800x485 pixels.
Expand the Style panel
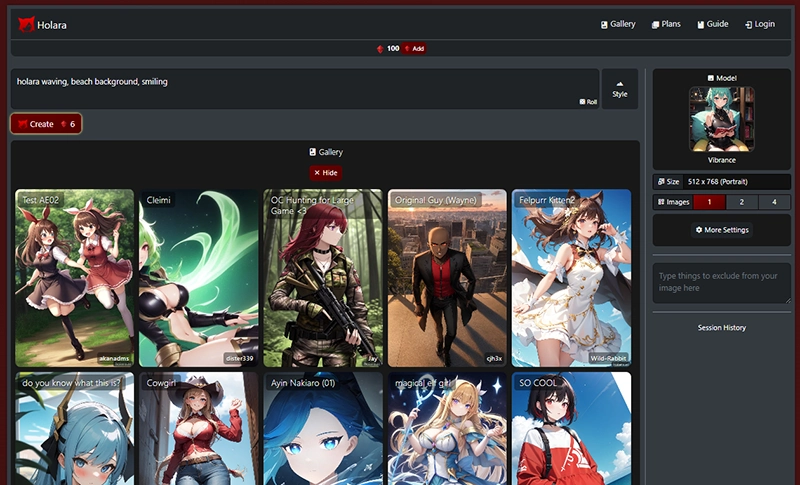coord(620,89)
